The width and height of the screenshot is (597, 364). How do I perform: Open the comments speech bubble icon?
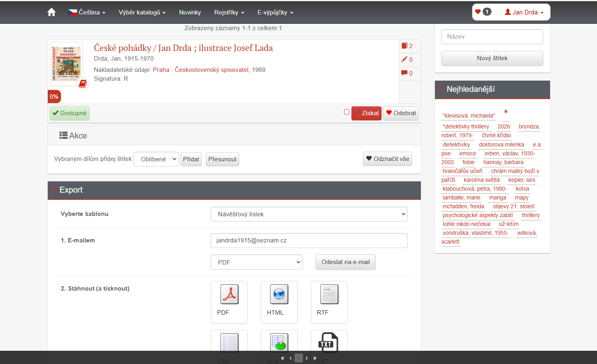click(407, 73)
